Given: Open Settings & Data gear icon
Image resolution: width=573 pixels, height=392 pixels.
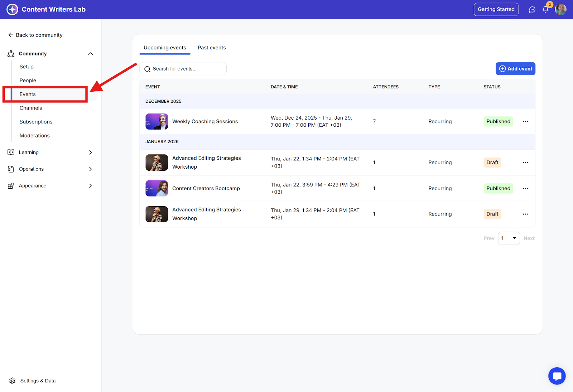Looking at the screenshot, I should click(13, 381).
